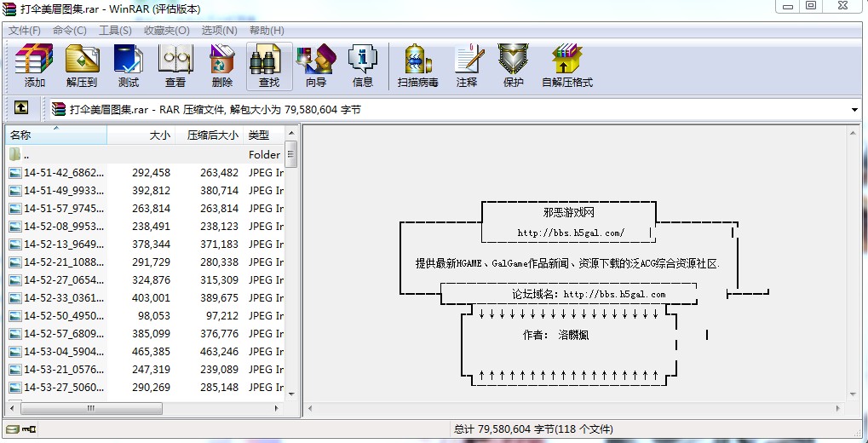The height and width of the screenshot is (443, 868).
Task: Sort by 压缩后大小 column header
Action: [x=211, y=135]
